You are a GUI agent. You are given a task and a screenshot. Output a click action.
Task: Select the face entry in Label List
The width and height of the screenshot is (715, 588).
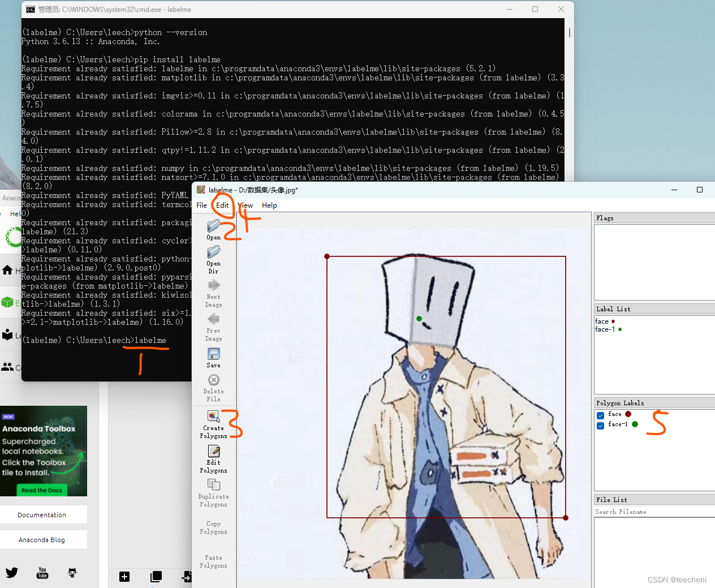[x=605, y=321]
